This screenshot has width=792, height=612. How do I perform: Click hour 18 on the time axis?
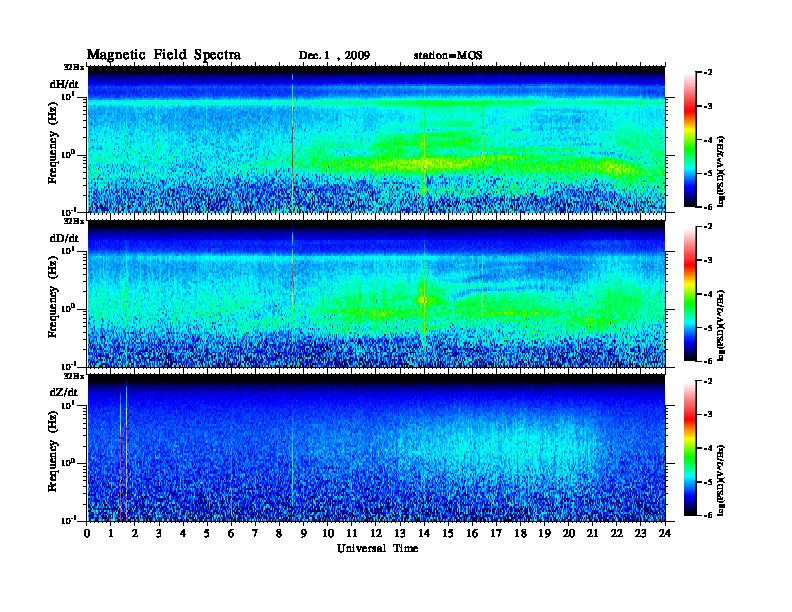point(520,534)
